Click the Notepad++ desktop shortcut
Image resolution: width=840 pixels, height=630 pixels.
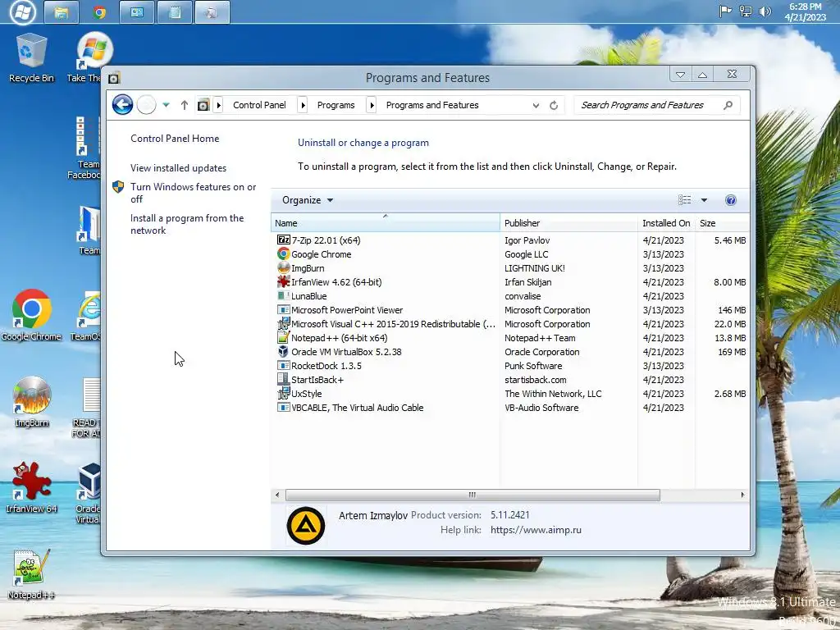pos(31,574)
